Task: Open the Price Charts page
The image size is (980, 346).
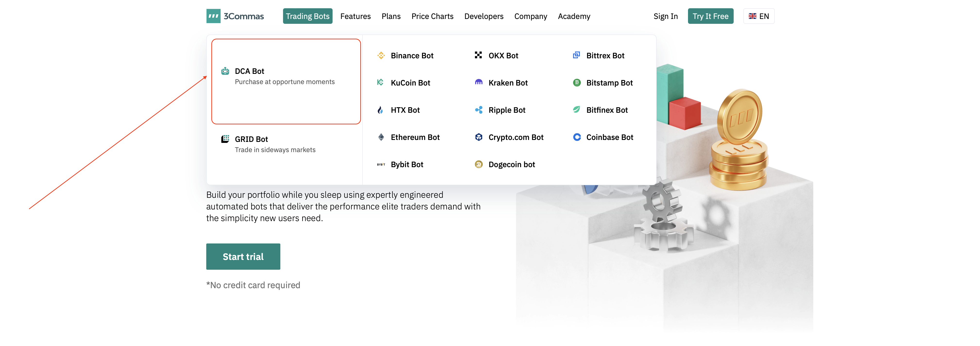Action: click(432, 16)
